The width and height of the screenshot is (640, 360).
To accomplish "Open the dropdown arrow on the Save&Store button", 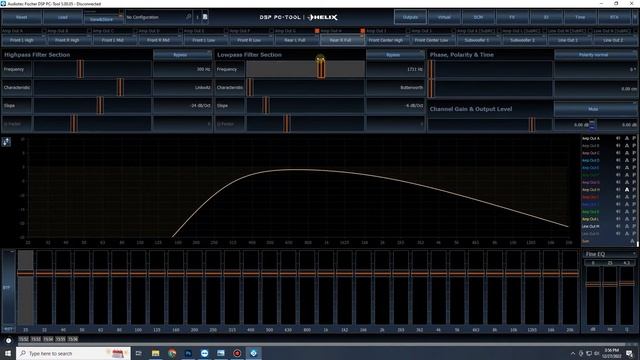I will click(x=120, y=16).
